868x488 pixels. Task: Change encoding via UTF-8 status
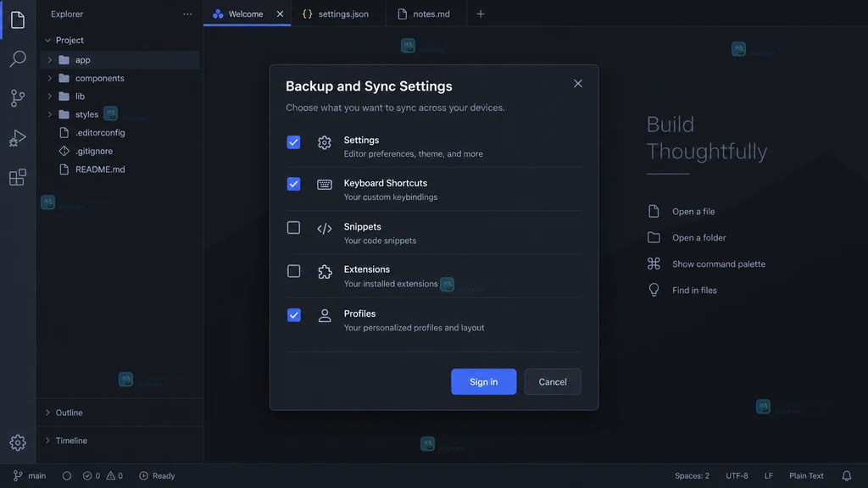point(737,476)
